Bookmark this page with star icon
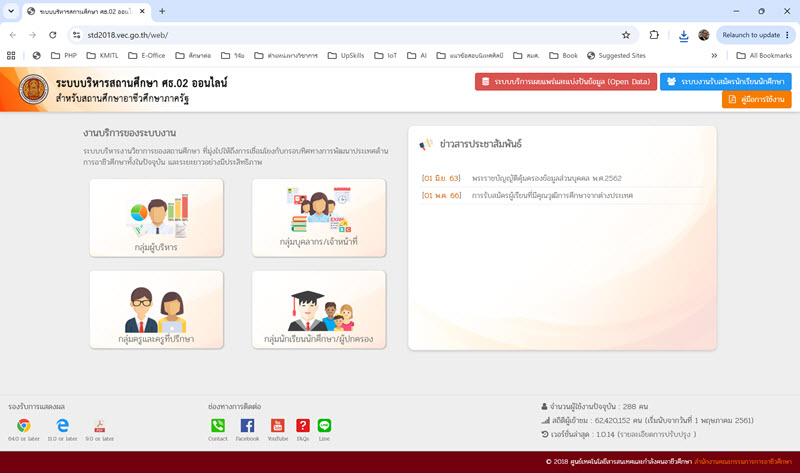The width and height of the screenshot is (800, 473). [626, 35]
